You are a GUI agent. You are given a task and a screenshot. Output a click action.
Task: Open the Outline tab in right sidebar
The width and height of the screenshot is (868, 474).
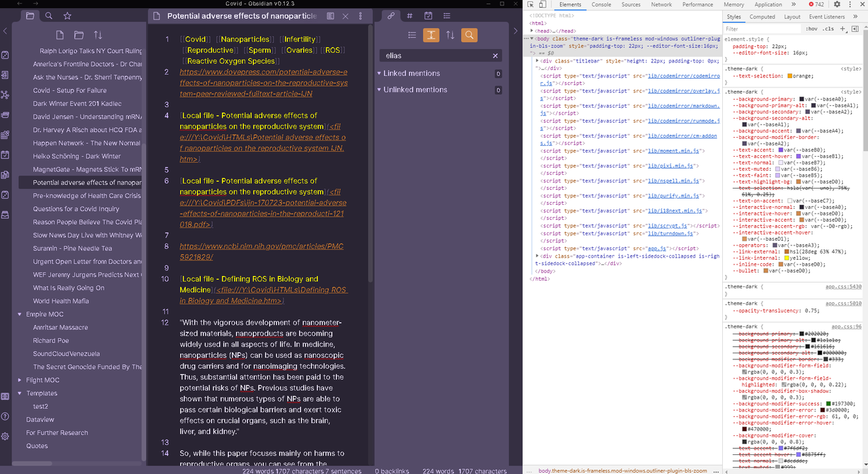[x=448, y=16]
